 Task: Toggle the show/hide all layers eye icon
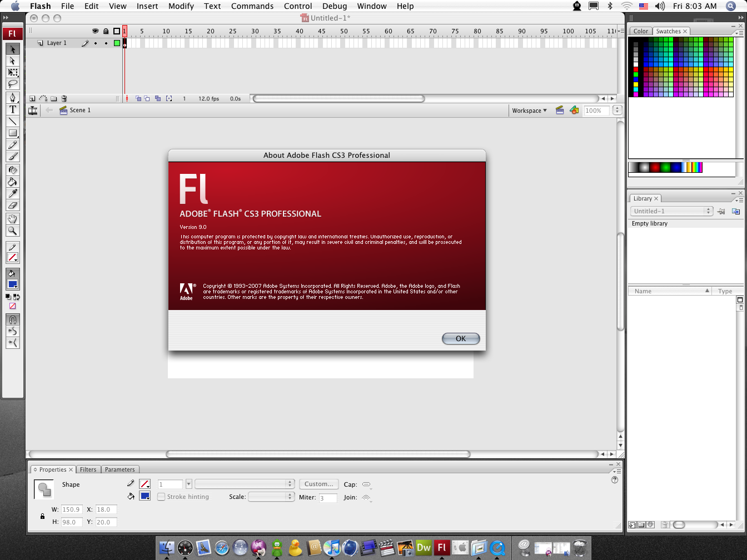click(x=95, y=31)
